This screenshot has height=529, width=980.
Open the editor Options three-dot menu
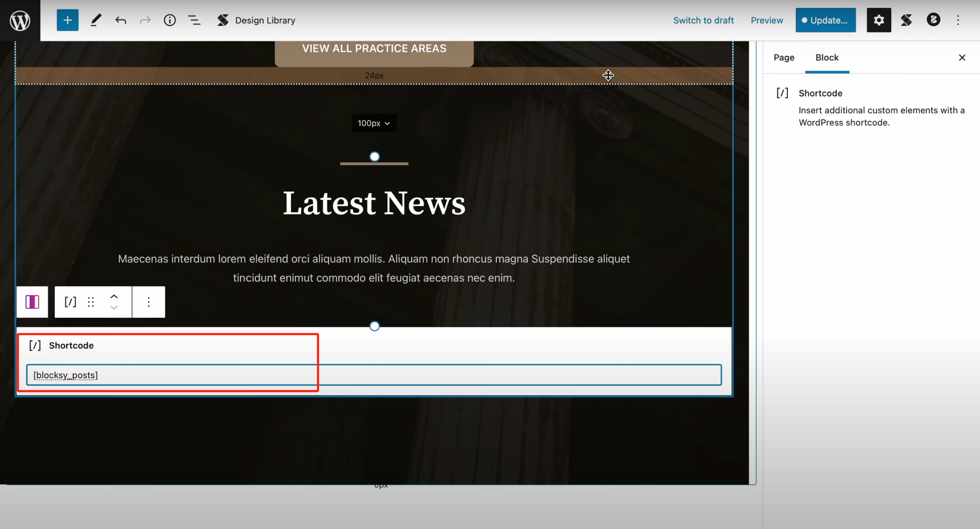(x=958, y=20)
